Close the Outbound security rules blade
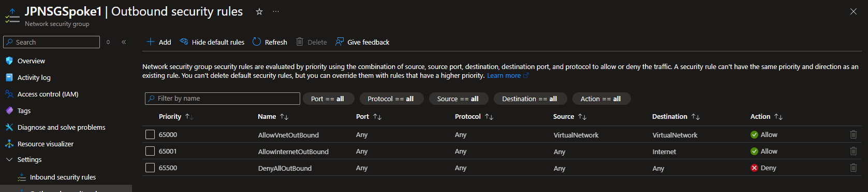Viewport: 868px width, 192px height. pyautogui.click(x=854, y=11)
